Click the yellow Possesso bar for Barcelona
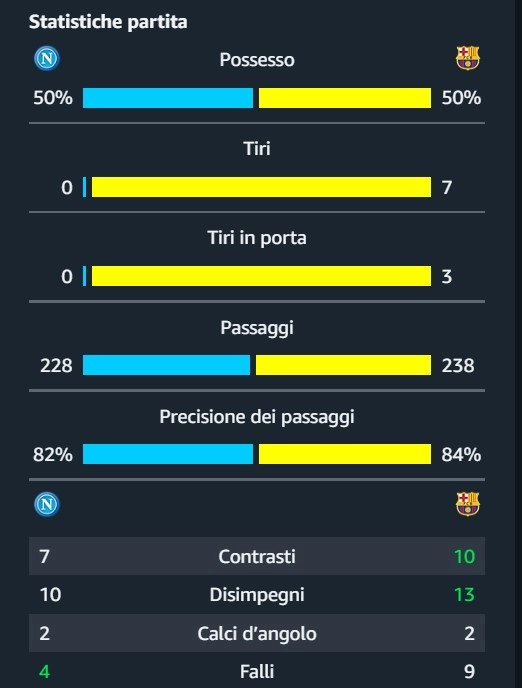The image size is (522, 688). 345,98
